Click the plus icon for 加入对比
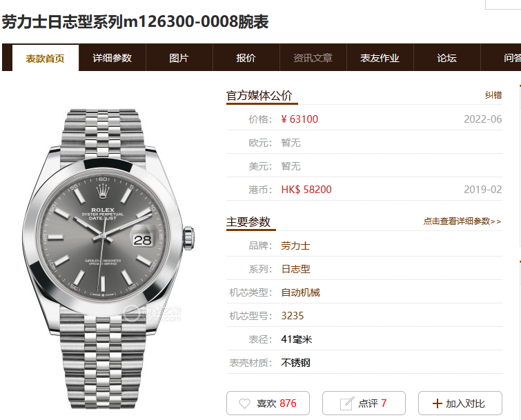521x420 pixels. [438, 403]
